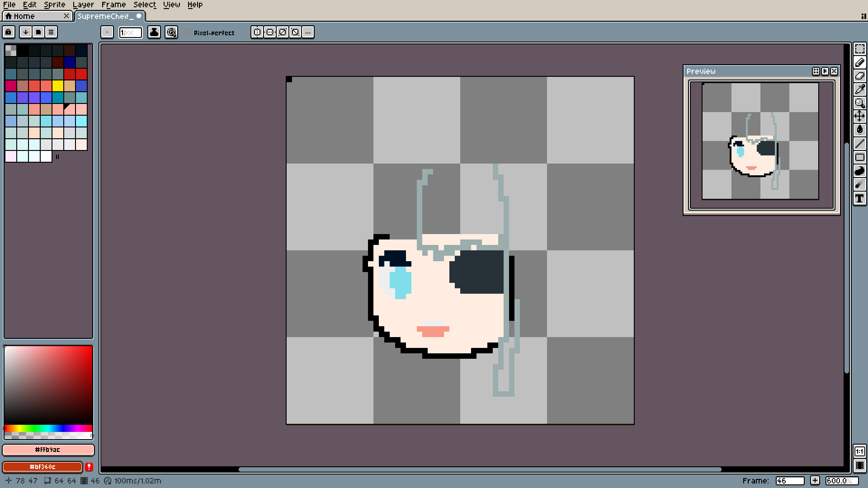Play animation in Preview window
The image size is (868, 488).
[x=825, y=71]
